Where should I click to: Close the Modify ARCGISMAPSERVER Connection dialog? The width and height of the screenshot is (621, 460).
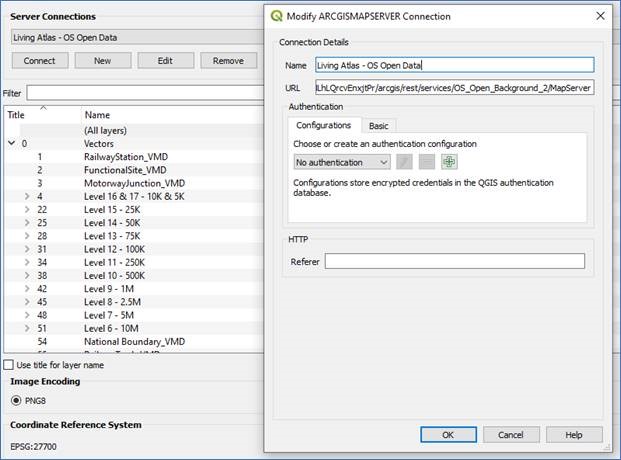click(600, 16)
